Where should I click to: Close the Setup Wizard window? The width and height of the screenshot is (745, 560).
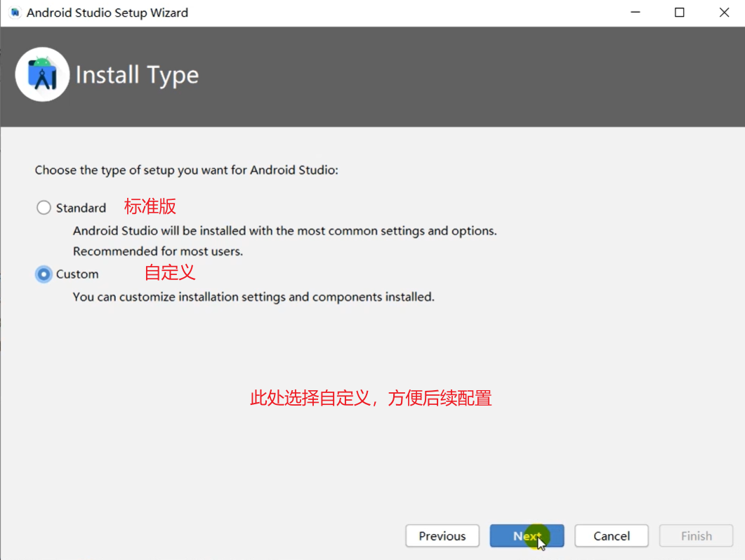click(724, 13)
